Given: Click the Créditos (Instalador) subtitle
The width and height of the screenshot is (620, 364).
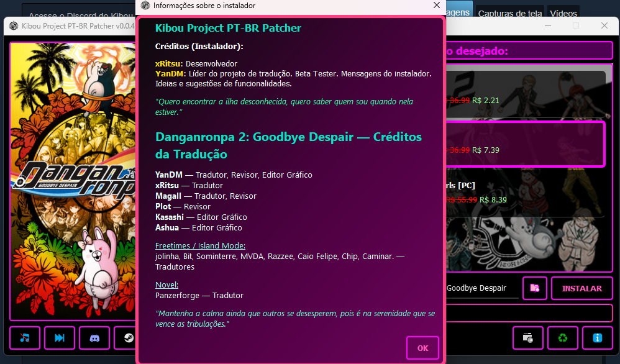Looking at the screenshot, I should coord(199,46).
